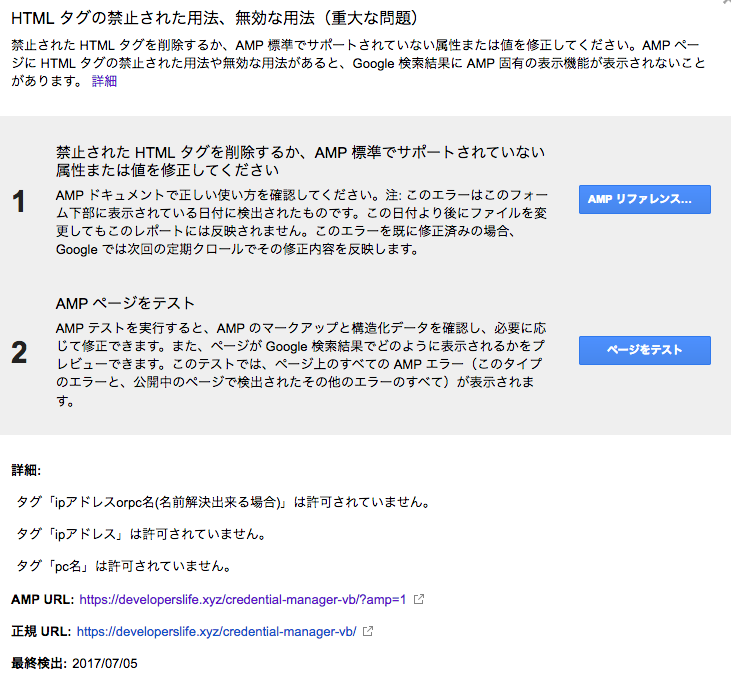Image resolution: width=731 pixels, height=682 pixels.
Task: Click the AMP リファレンス button
Action: click(x=644, y=199)
